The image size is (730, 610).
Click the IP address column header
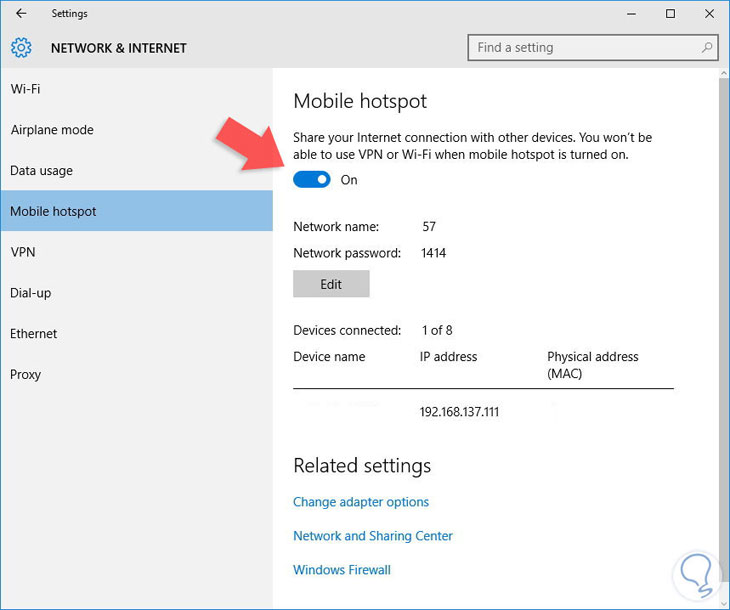click(448, 357)
